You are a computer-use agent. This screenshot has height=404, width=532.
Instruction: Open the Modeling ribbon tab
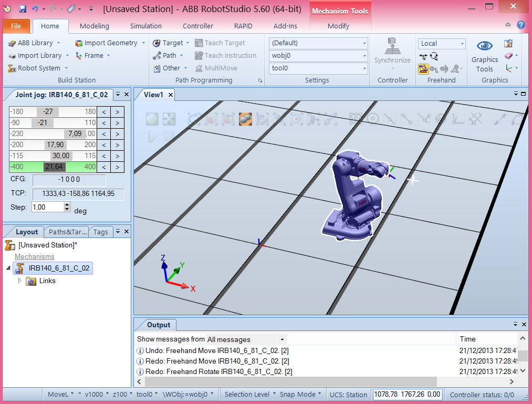tap(94, 26)
